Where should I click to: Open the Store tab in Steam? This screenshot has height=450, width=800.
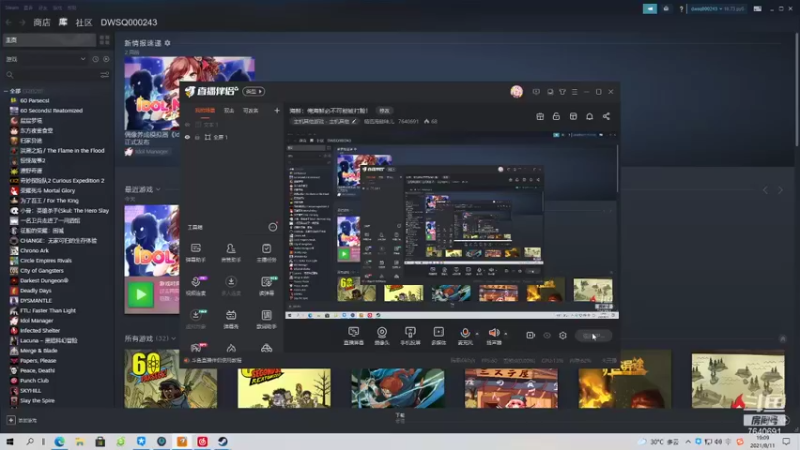point(42,22)
